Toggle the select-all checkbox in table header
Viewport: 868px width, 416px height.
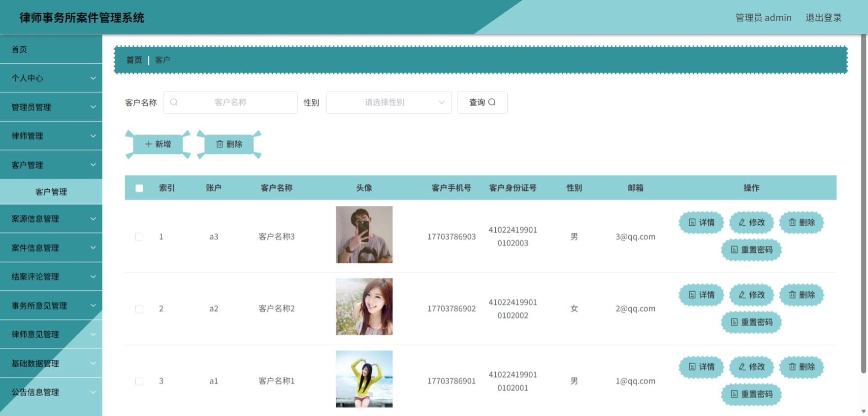point(139,188)
